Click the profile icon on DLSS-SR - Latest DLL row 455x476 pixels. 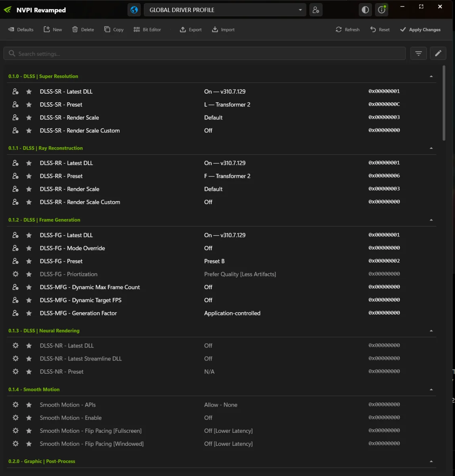click(15, 92)
